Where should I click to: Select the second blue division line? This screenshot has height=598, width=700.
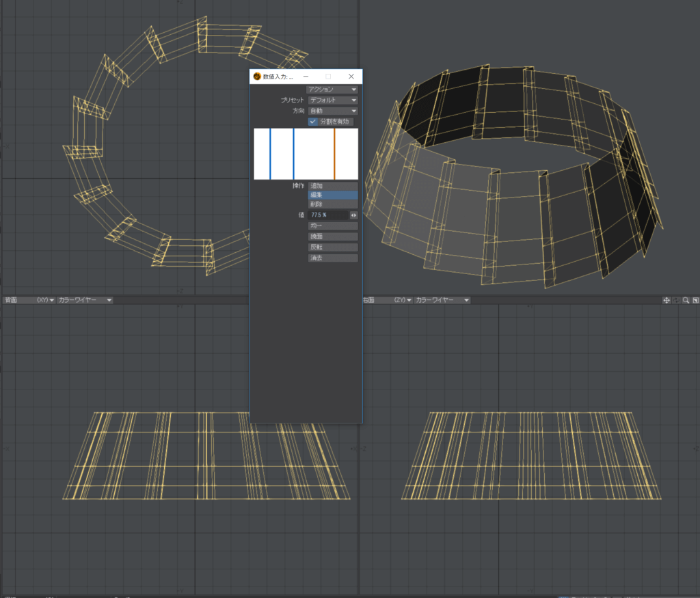pyautogui.click(x=293, y=154)
